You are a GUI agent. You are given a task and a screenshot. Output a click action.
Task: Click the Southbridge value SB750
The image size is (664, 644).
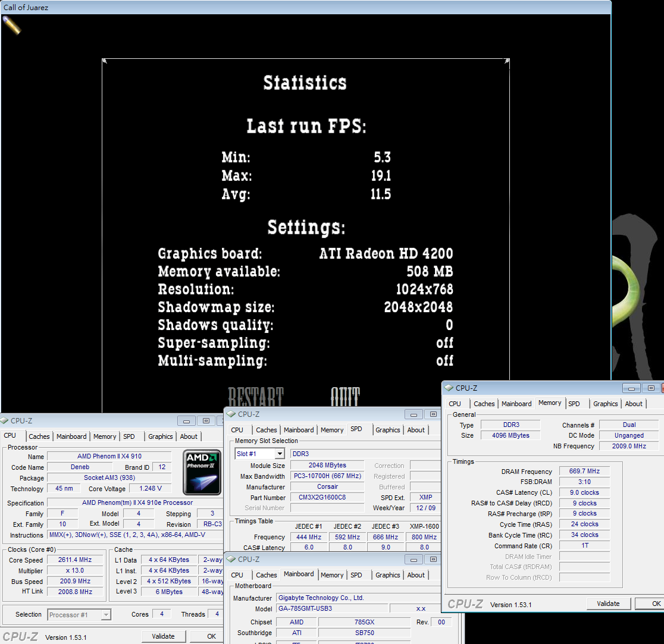pos(364,633)
